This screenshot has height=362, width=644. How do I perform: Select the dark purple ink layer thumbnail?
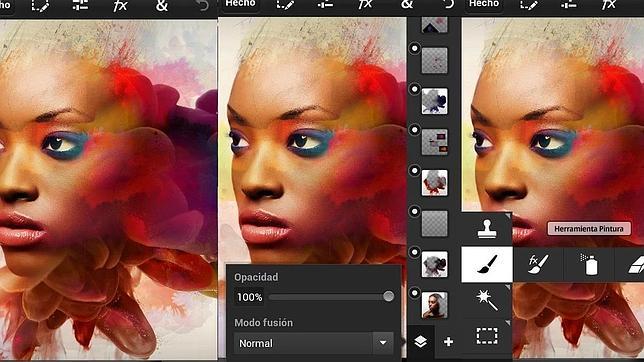pyautogui.click(x=435, y=101)
